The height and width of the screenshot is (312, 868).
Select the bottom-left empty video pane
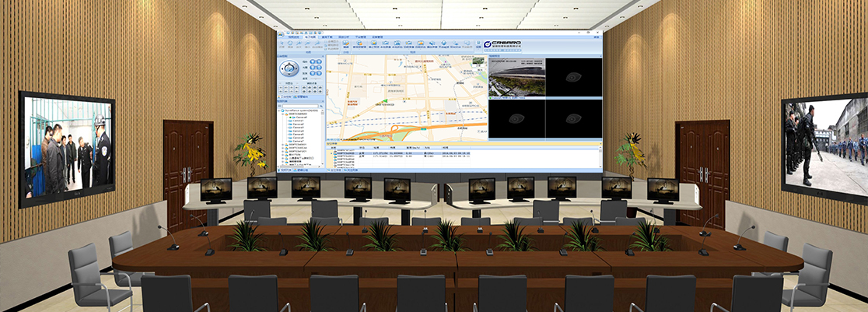[x=516, y=120]
